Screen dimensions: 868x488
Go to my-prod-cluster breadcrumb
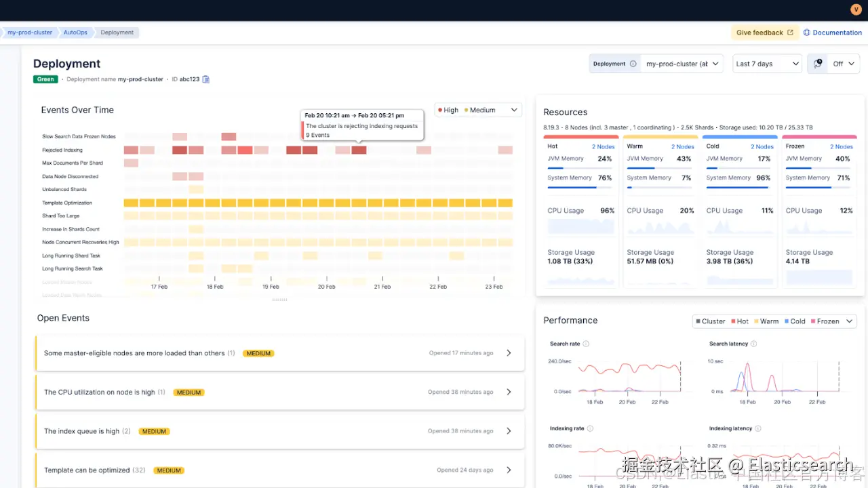(30, 33)
